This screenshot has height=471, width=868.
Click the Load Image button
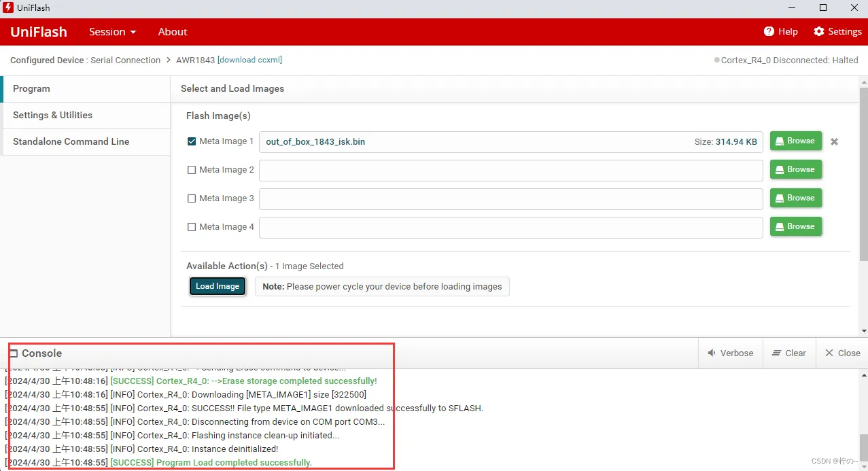click(x=218, y=286)
